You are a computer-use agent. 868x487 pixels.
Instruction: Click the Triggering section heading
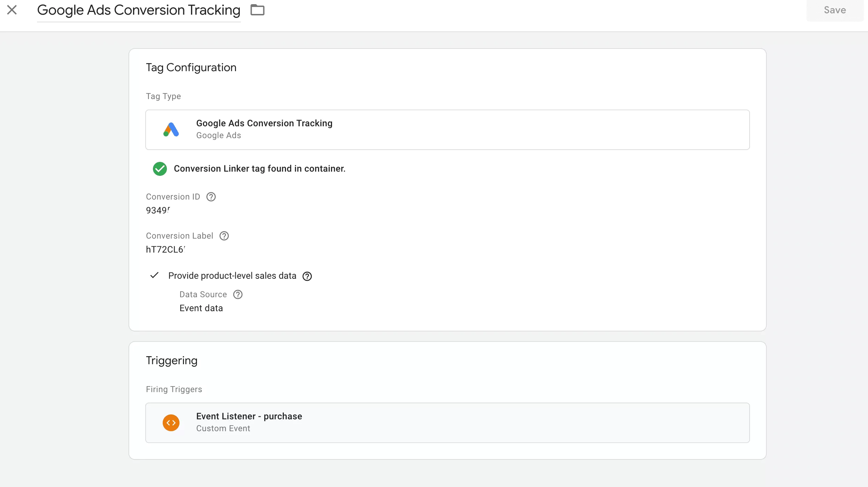[171, 360]
